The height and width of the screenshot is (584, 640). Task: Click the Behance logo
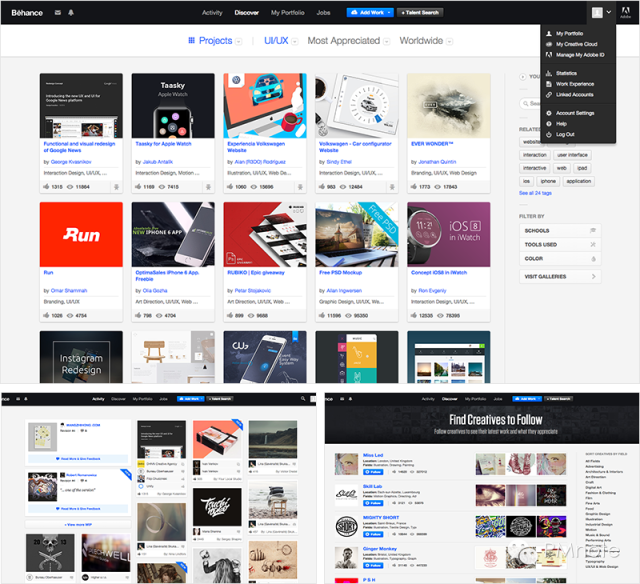pyautogui.click(x=27, y=13)
